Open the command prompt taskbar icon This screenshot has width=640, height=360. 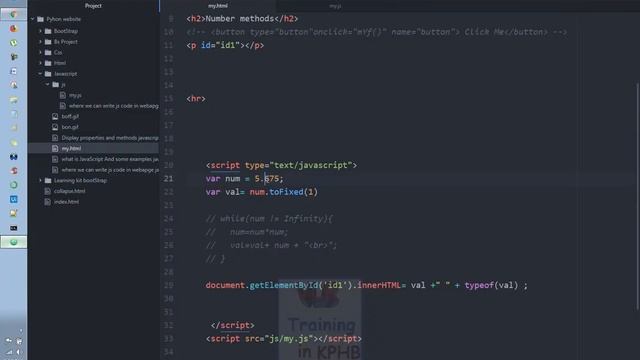(x=13, y=228)
